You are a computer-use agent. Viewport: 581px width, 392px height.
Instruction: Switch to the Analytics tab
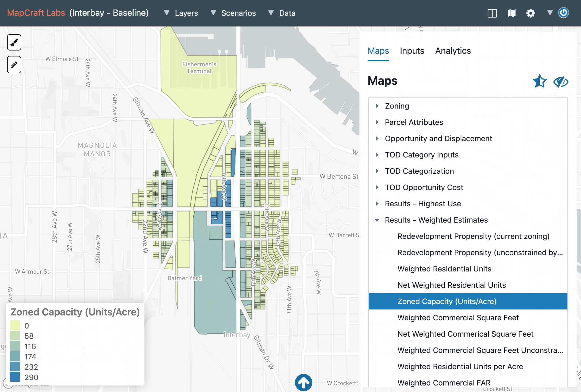453,51
